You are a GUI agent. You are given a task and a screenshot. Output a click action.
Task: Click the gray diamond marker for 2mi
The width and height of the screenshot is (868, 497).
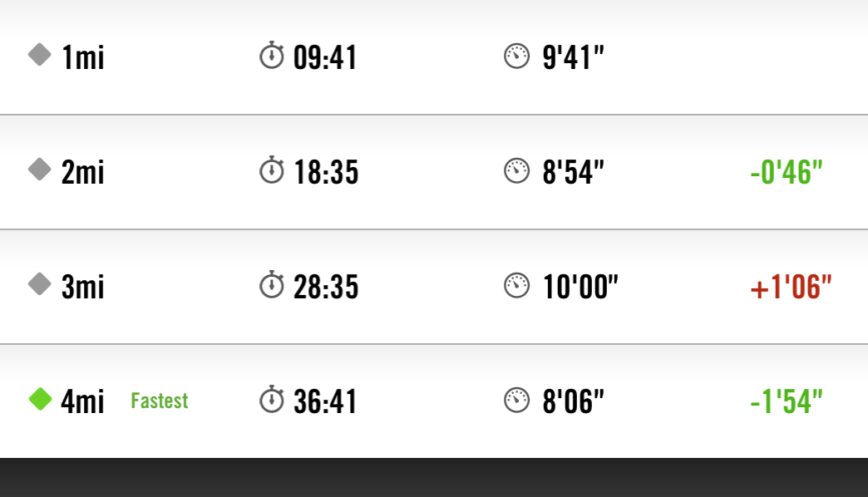[40, 170]
